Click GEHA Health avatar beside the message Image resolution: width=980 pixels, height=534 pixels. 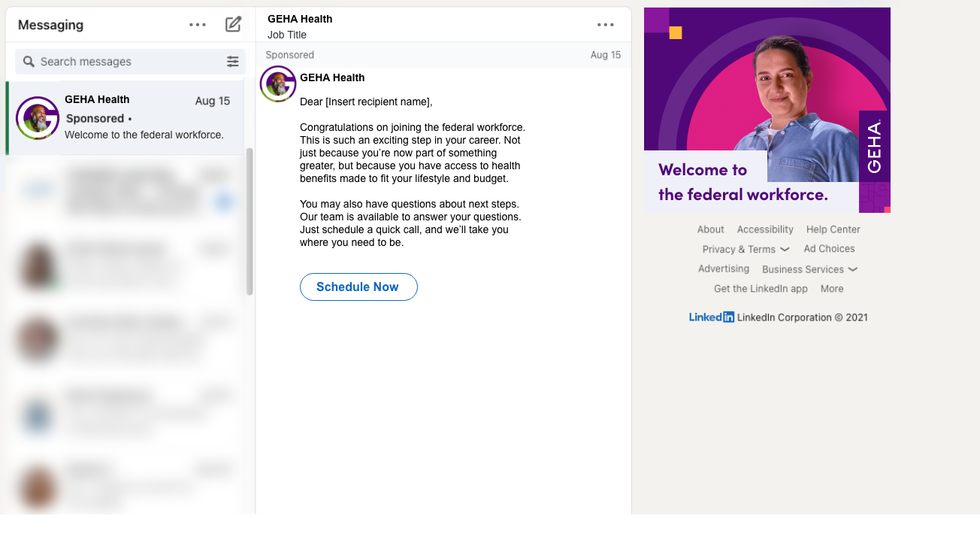point(278,84)
